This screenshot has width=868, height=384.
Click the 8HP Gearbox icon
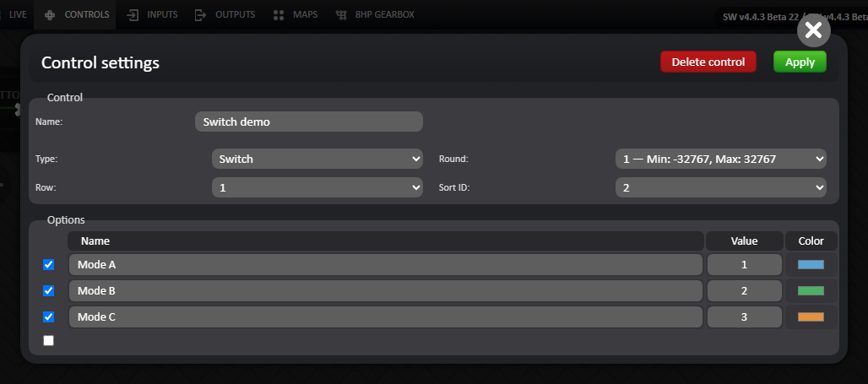point(341,15)
